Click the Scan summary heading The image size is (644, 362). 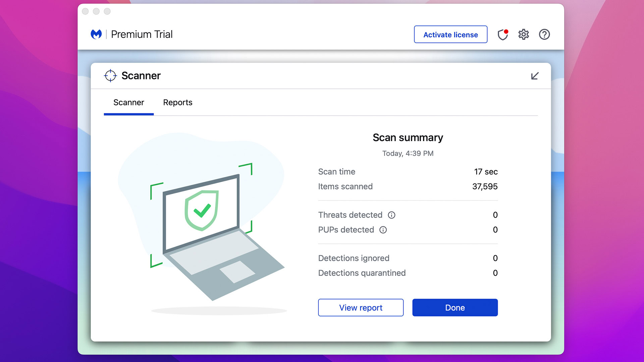pyautogui.click(x=408, y=138)
